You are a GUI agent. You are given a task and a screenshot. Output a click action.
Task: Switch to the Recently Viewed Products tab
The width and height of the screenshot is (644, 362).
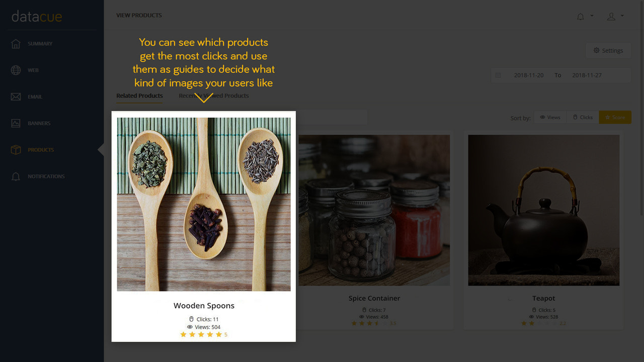tap(213, 96)
